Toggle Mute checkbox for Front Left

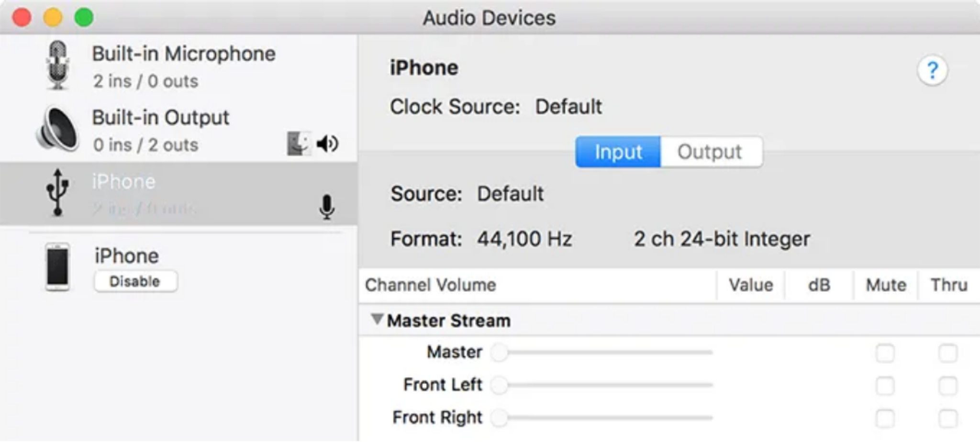click(x=885, y=386)
